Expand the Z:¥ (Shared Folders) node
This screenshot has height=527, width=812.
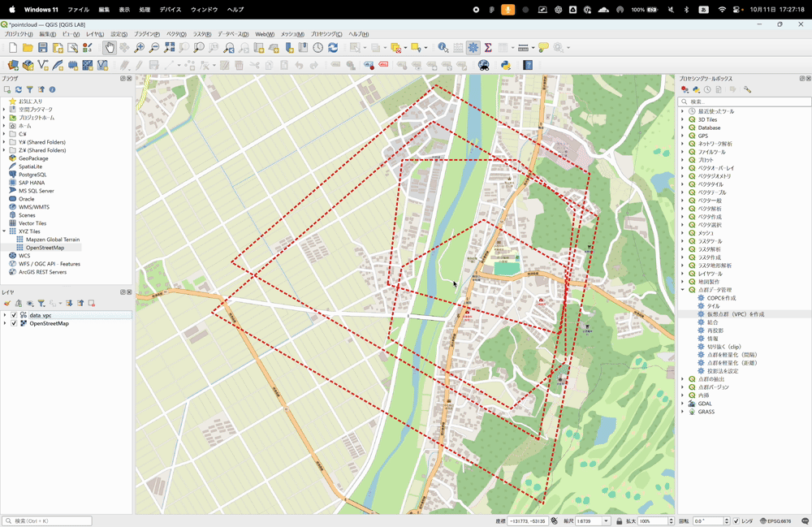click(4, 150)
